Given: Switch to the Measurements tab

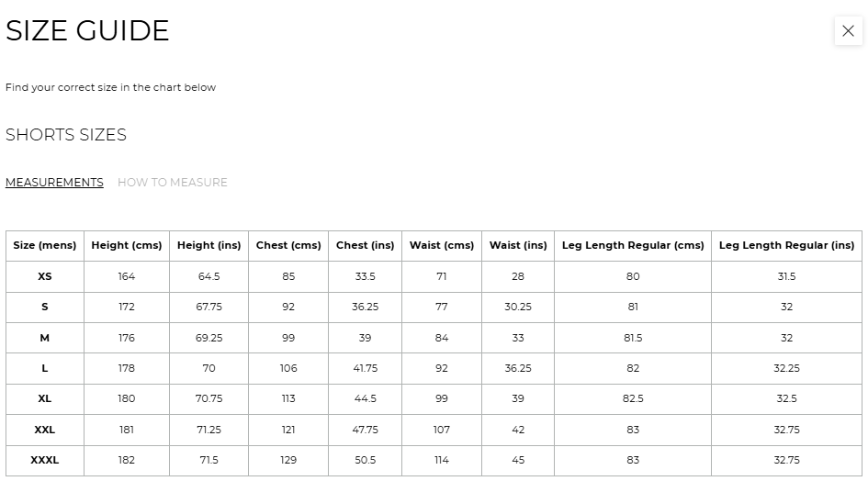Looking at the screenshot, I should pos(54,183).
